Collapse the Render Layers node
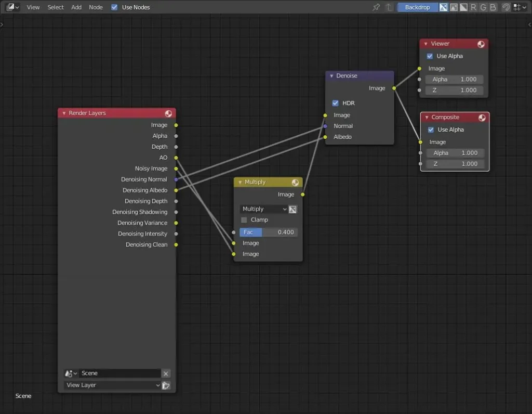 (64, 113)
